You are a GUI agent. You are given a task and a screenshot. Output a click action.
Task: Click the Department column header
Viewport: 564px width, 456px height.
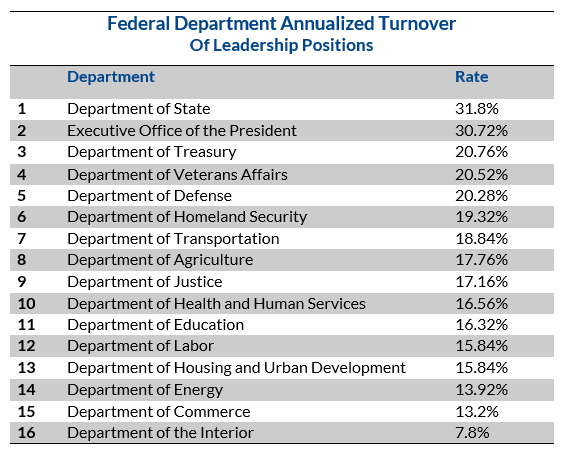(x=111, y=77)
